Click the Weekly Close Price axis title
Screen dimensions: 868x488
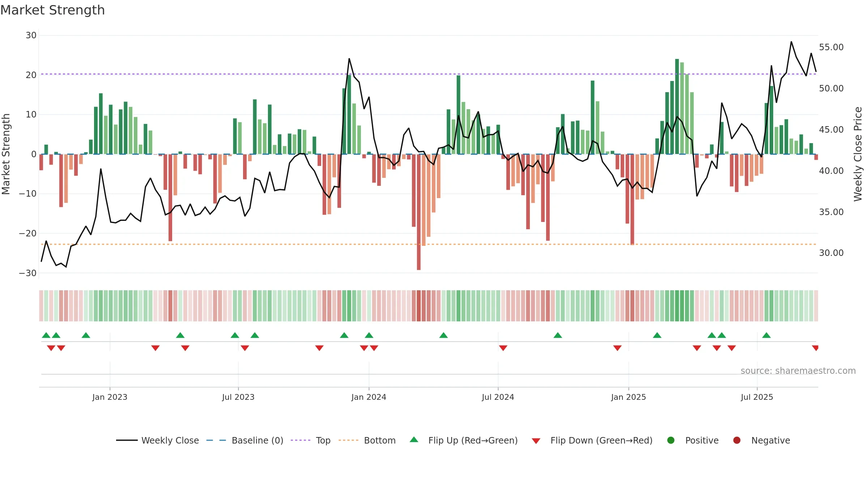pyautogui.click(x=858, y=154)
